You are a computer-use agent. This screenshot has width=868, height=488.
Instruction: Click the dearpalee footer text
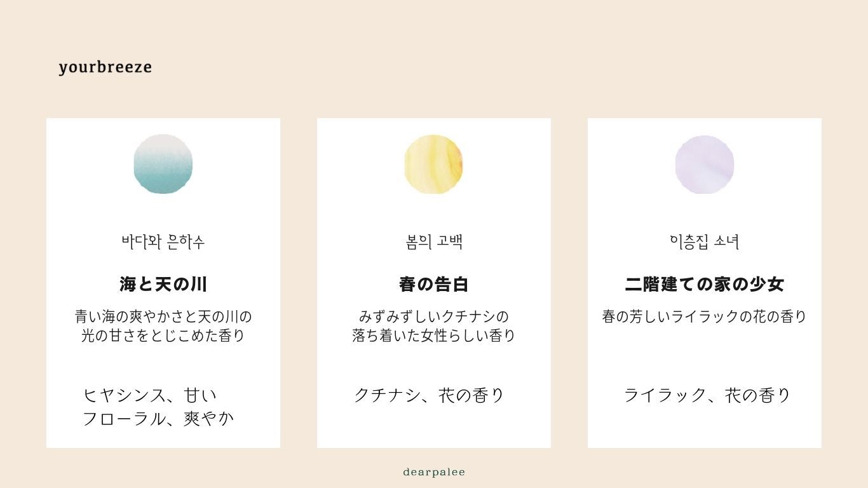pyautogui.click(x=434, y=472)
